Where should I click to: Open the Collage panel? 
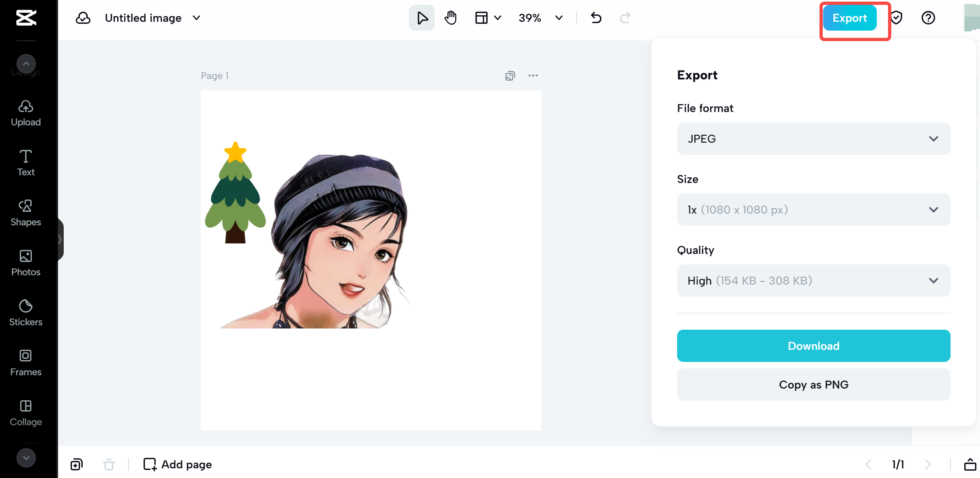25,412
